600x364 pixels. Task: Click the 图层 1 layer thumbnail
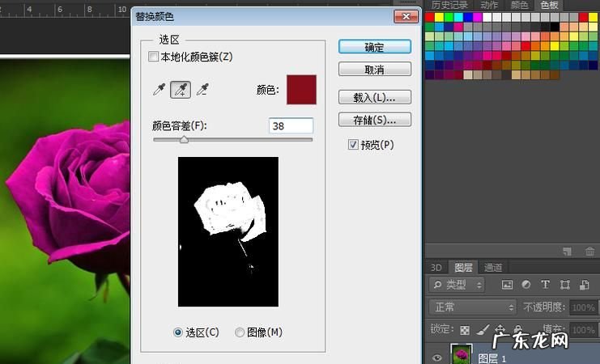click(461, 354)
